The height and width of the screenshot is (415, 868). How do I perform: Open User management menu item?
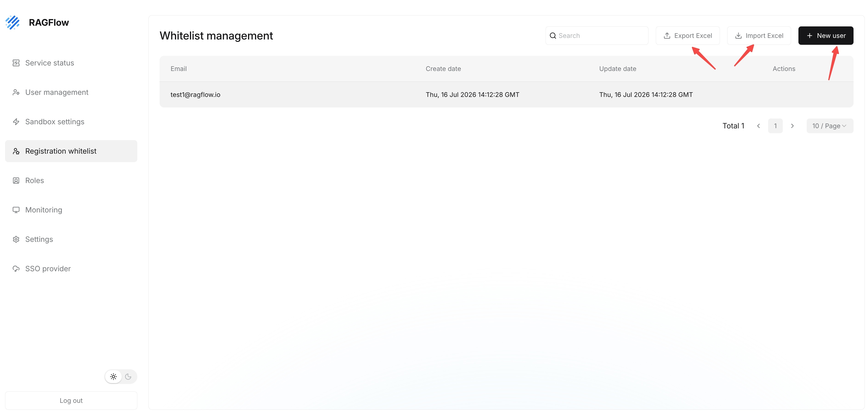click(x=71, y=92)
